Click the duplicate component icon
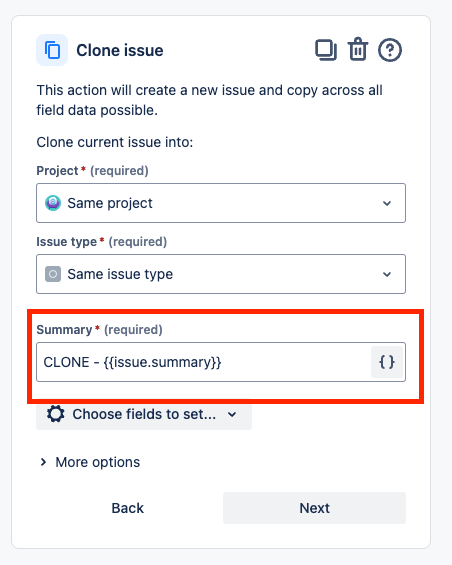452x565 pixels. point(326,50)
